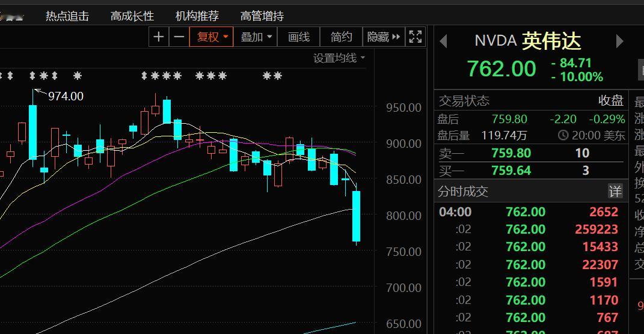The height and width of the screenshot is (334, 644).
Task: Click the 收盘 market status text
Action: point(611,101)
